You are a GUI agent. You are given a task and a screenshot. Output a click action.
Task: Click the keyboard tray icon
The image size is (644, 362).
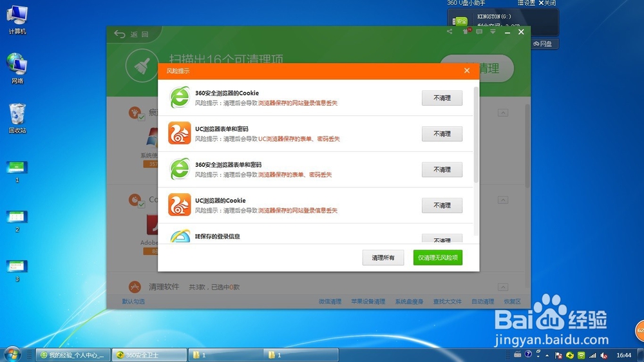coord(518,355)
